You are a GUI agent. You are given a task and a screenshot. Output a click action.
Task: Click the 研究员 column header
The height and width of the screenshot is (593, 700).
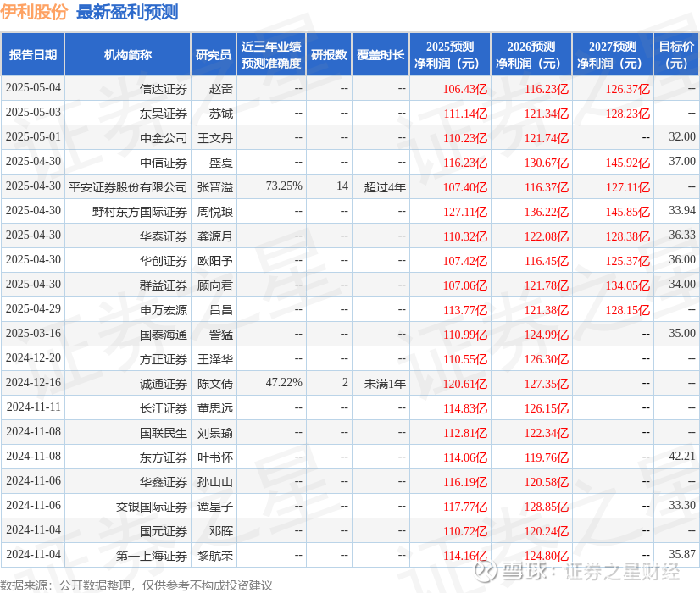tap(214, 54)
